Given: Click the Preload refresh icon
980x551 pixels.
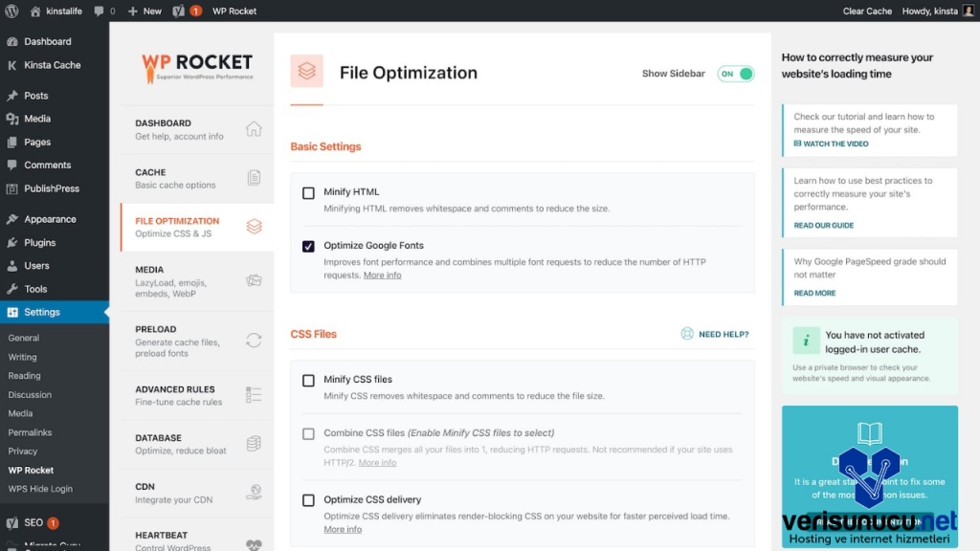Looking at the screenshot, I should coord(254,341).
